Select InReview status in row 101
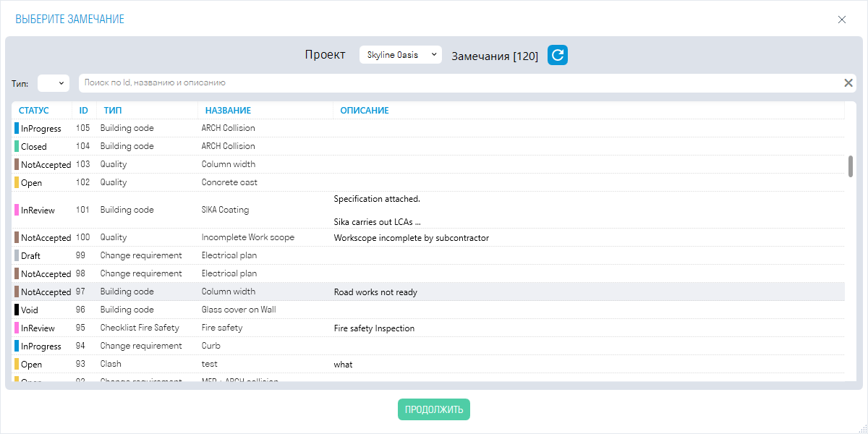 pos(38,210)
